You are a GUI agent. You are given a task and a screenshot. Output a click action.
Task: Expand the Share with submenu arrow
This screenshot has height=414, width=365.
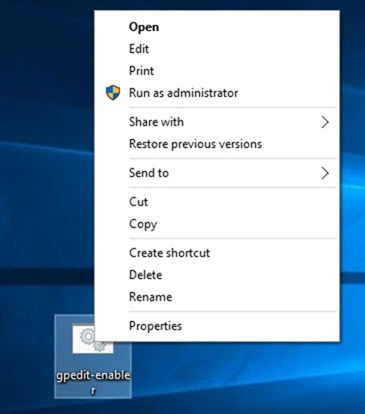click(x=325, y=122)
